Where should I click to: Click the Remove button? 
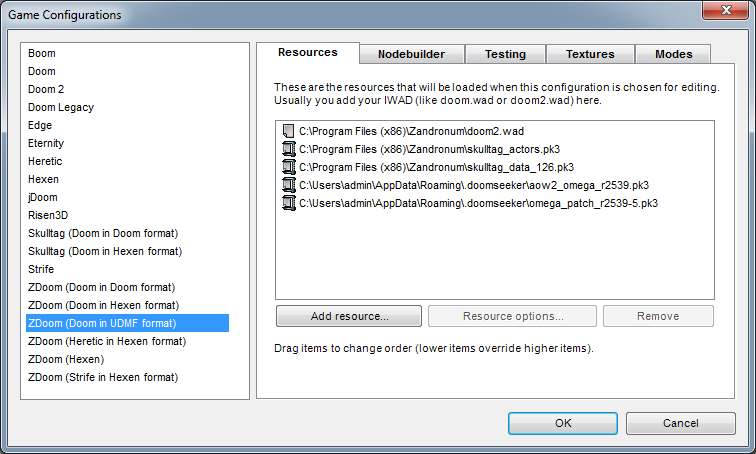tap(658, 316)
